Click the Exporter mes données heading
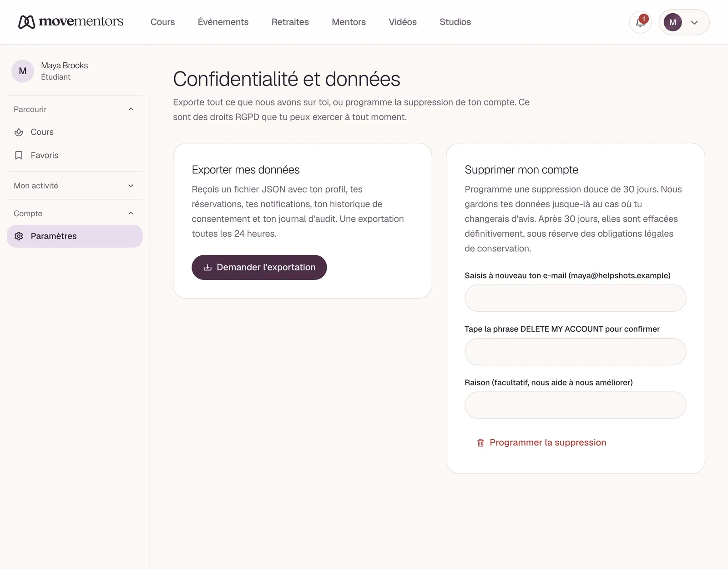The height and width of the screenshot is (569, 728). [246, 170]
